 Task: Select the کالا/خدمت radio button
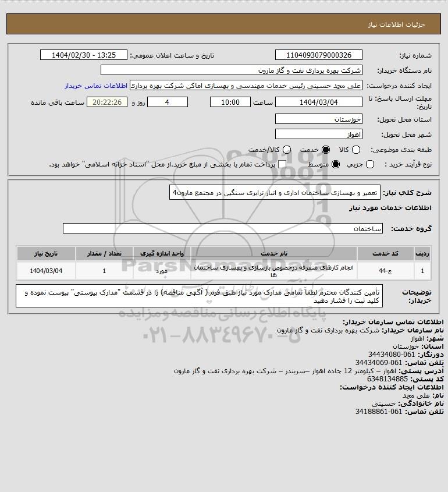286,150
